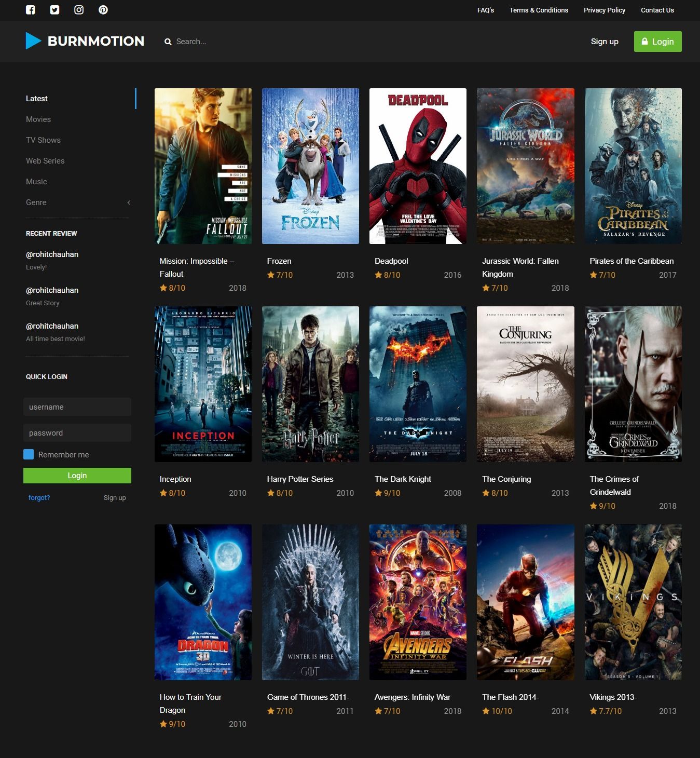
Task: Click the BURNMOTION site title text
Action: pos(96,41)
